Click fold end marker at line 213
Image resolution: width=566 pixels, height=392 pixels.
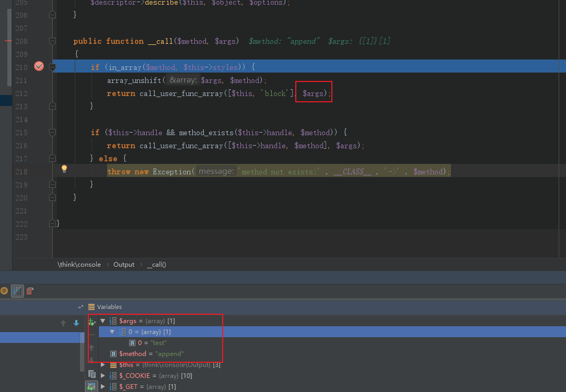[x=52, y=106]
